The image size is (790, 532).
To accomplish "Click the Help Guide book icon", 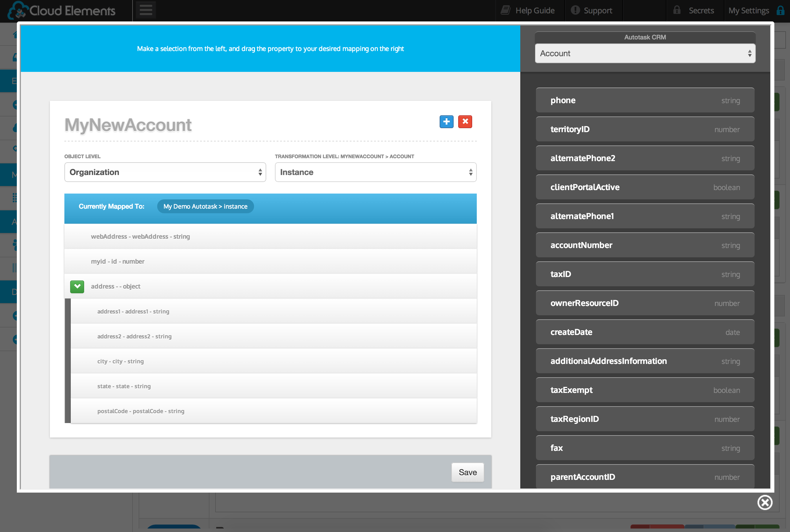I will pos(505,10).
